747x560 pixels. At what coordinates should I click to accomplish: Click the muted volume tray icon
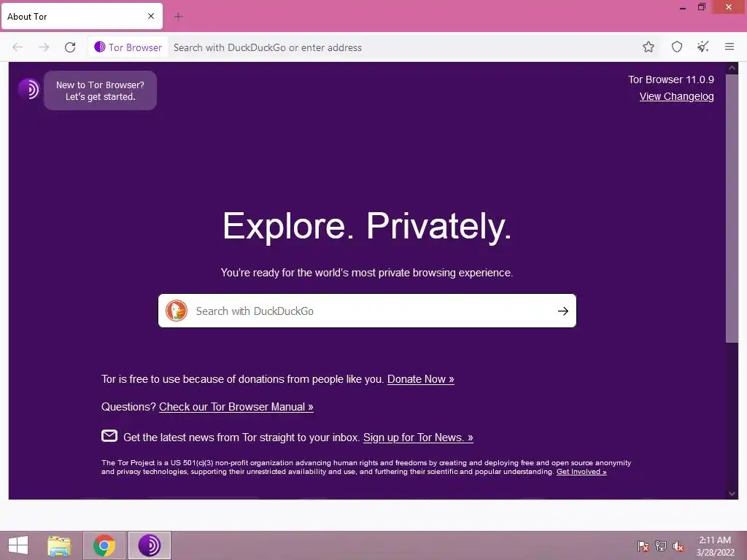point(678,546)
